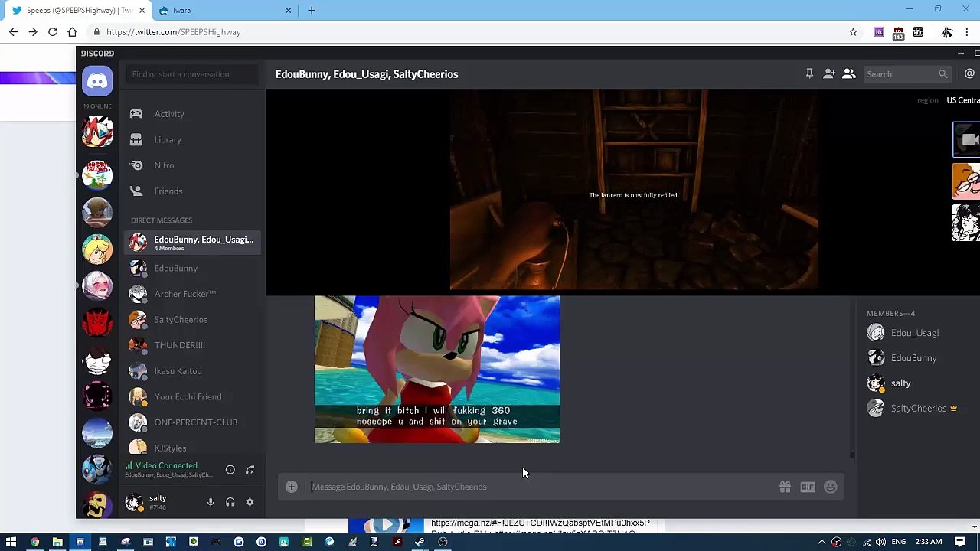This screenshot has height=551, width=980.
Task: Open Chrome from the taskbar
Action: coord(34,542)
